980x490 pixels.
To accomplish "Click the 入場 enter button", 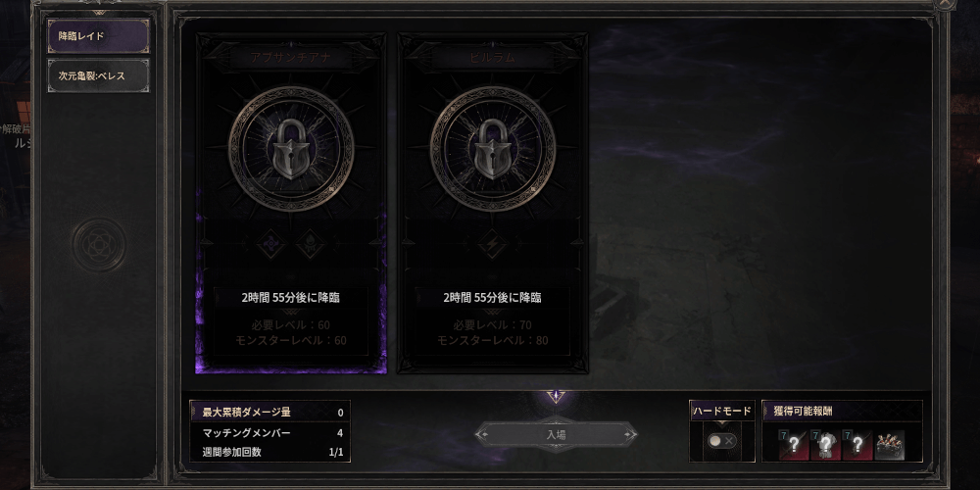I will click(x=556, y=434).
